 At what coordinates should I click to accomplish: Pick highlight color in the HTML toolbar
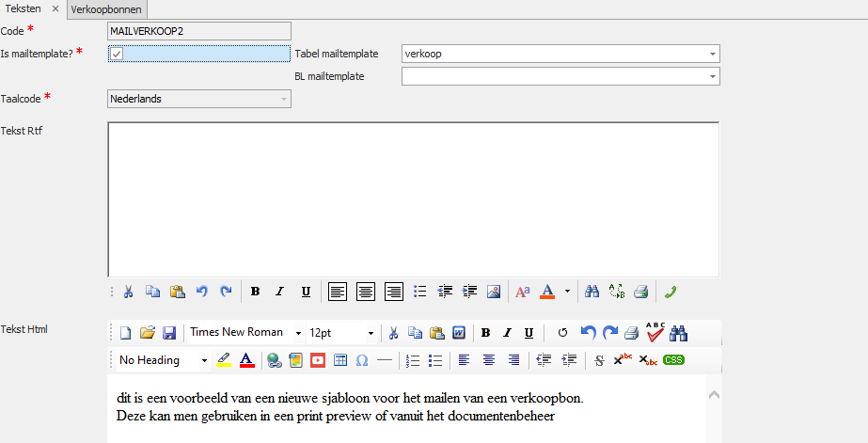tap(224, 359)
